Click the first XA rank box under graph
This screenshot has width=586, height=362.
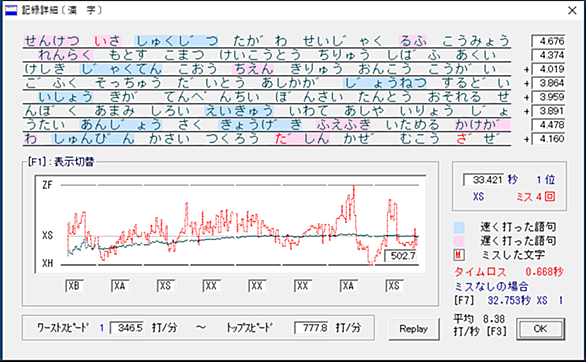click(x=120, y=286)
